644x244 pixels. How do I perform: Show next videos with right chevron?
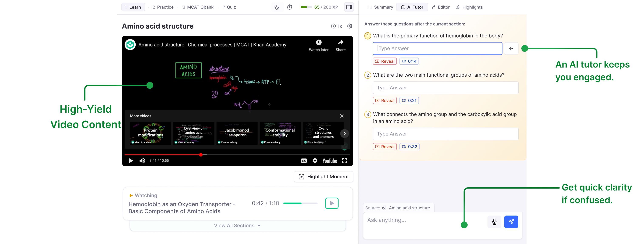344,134
